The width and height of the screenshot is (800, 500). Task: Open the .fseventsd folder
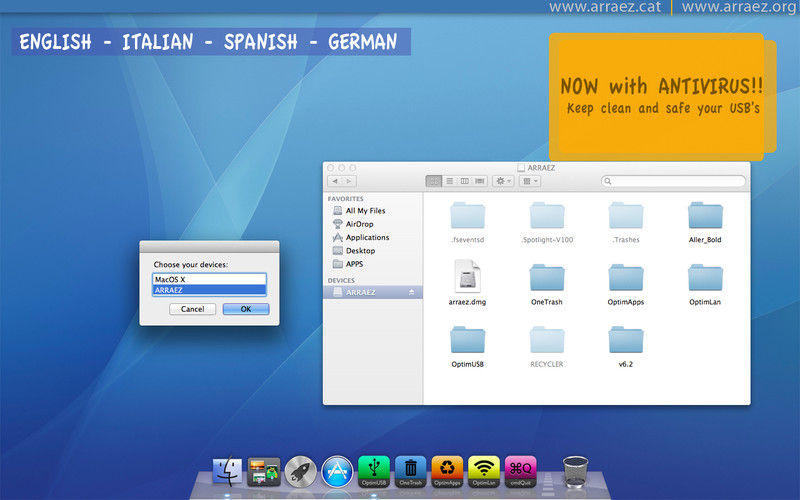tap(467, 222)
